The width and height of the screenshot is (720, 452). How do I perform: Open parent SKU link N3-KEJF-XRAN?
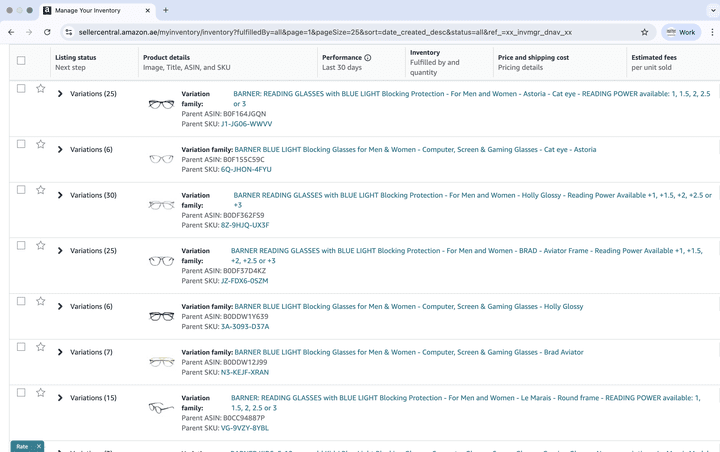pyautogui.click(x=245, y=373)
